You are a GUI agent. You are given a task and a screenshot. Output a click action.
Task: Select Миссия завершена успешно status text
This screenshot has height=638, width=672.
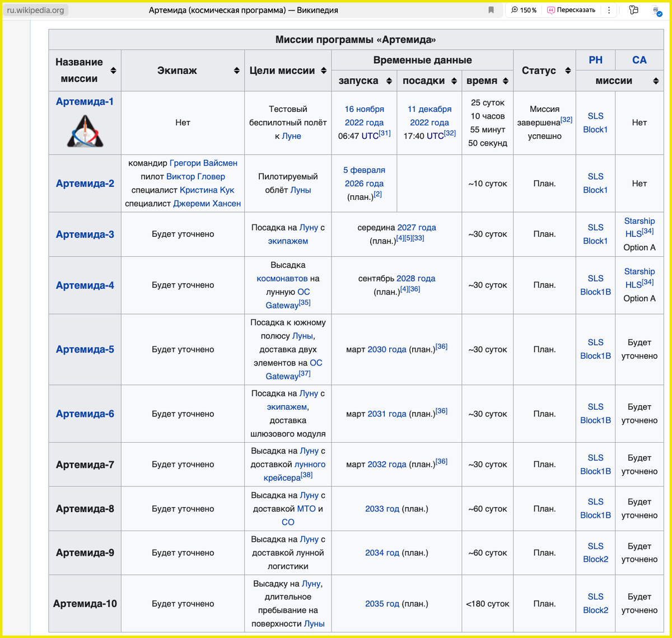544,123
